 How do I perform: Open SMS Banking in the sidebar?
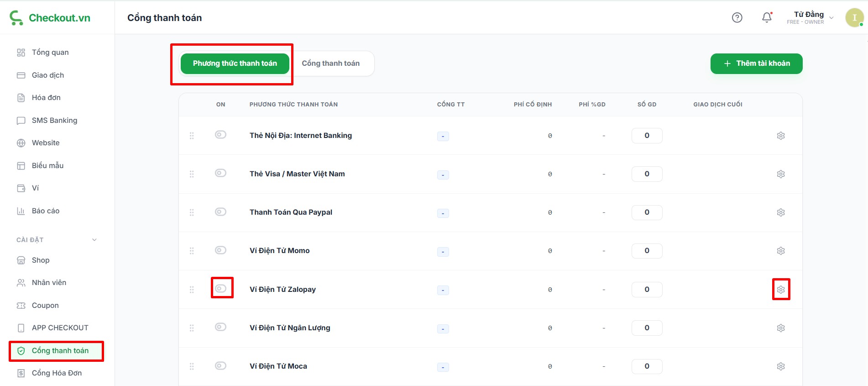[54, 121]
